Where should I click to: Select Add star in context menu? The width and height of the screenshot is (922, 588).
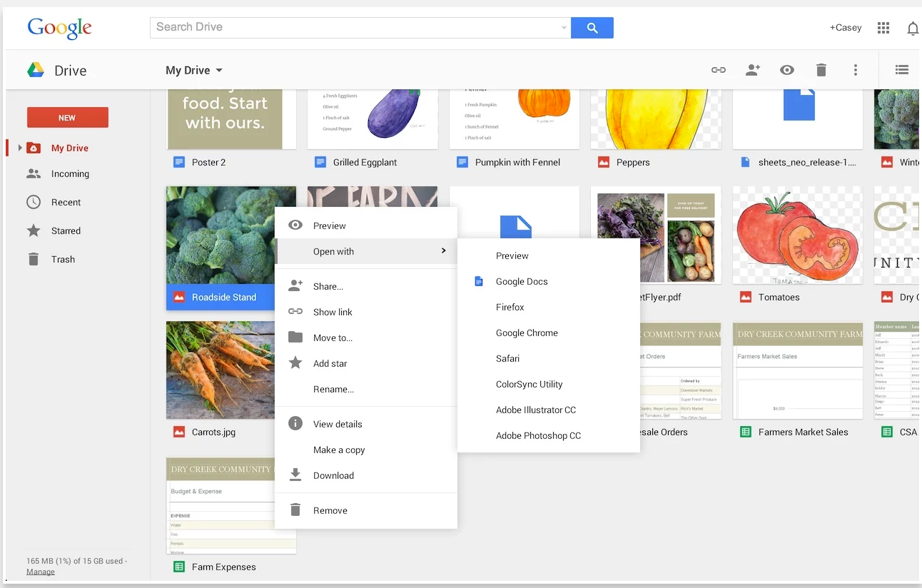(330, 363)
